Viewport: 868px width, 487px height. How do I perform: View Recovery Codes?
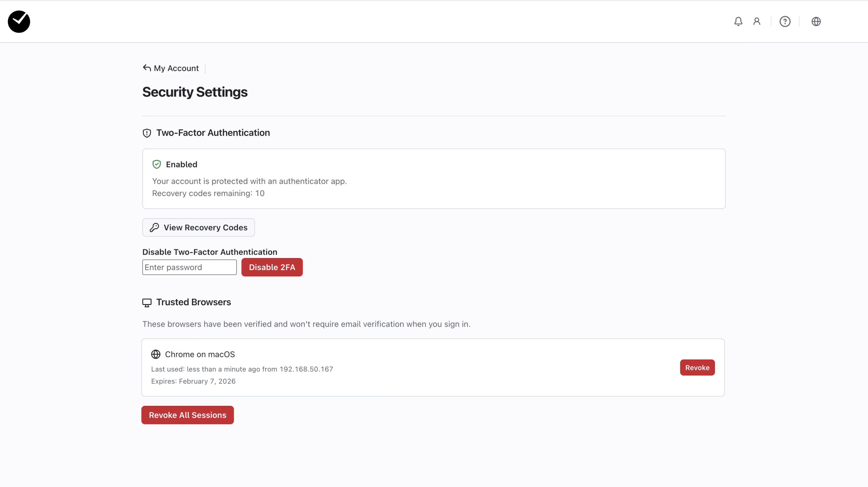198,228
